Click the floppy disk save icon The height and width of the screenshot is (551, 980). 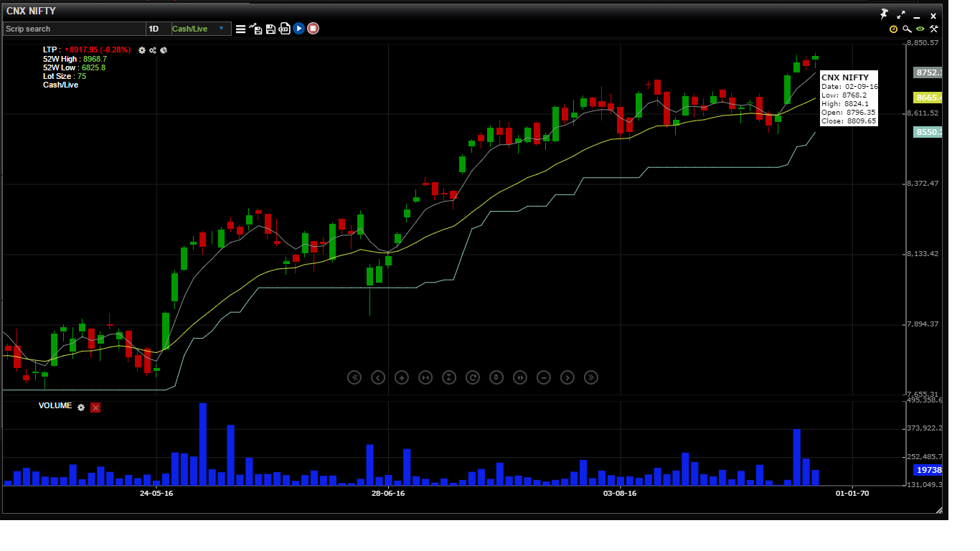click(x=270, y=29)
